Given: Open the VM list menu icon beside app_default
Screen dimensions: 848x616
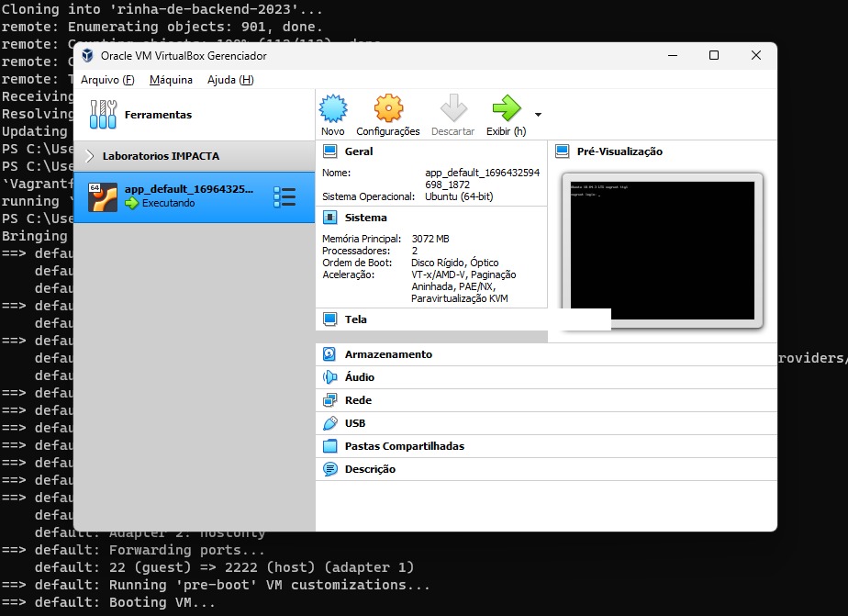Looking at the screenshot, I should tap(285, 196).
